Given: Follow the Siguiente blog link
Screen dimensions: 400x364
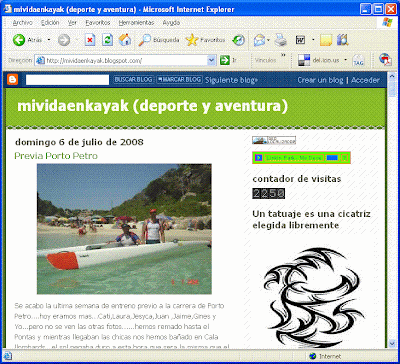Looking at the screenshot, I should pos(232,80).
